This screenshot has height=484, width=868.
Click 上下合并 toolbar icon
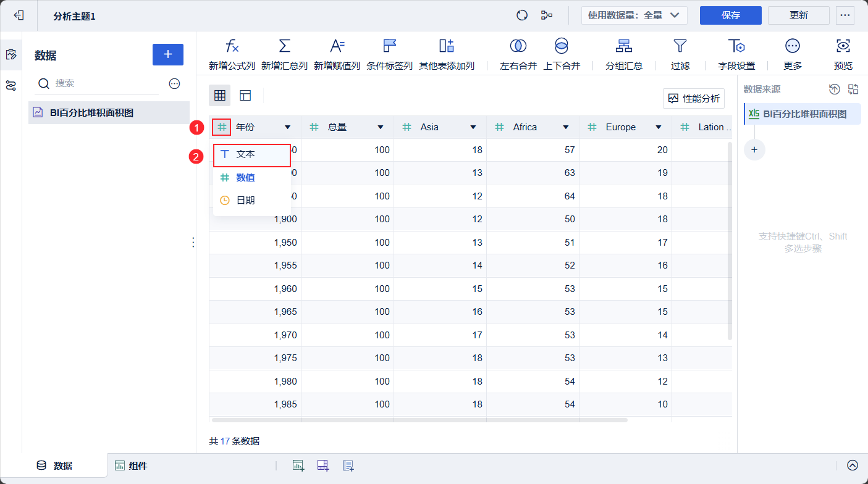tap(562, 46)
